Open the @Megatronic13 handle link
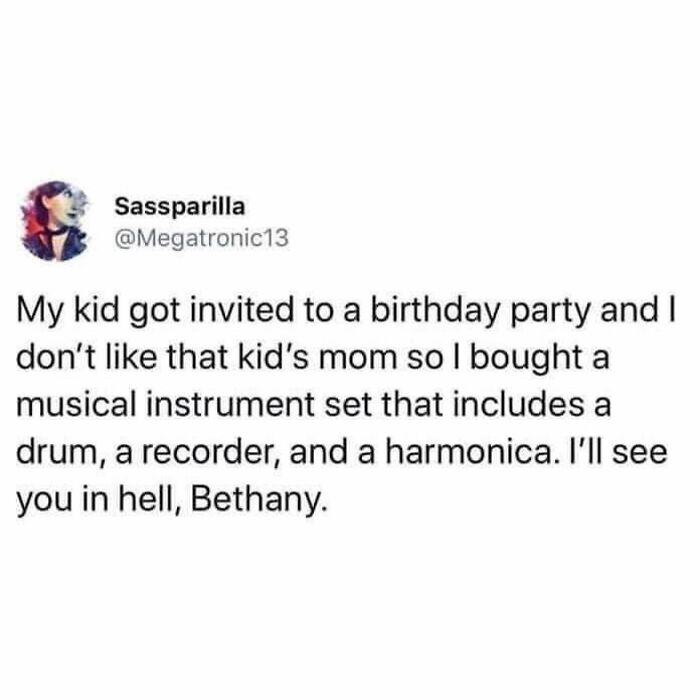Image resolution: width=700 pixels, height=700 pixels. click(202, 239)
